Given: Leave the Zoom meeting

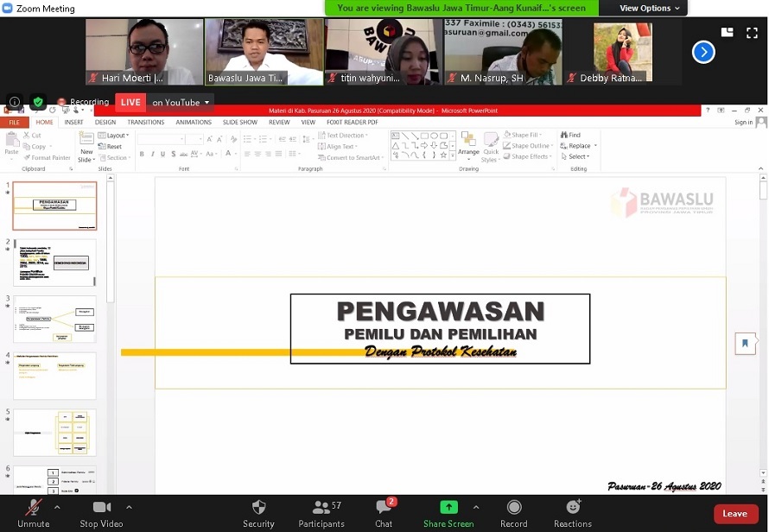Looking at the screenshot, I should [x=735, y=514].
